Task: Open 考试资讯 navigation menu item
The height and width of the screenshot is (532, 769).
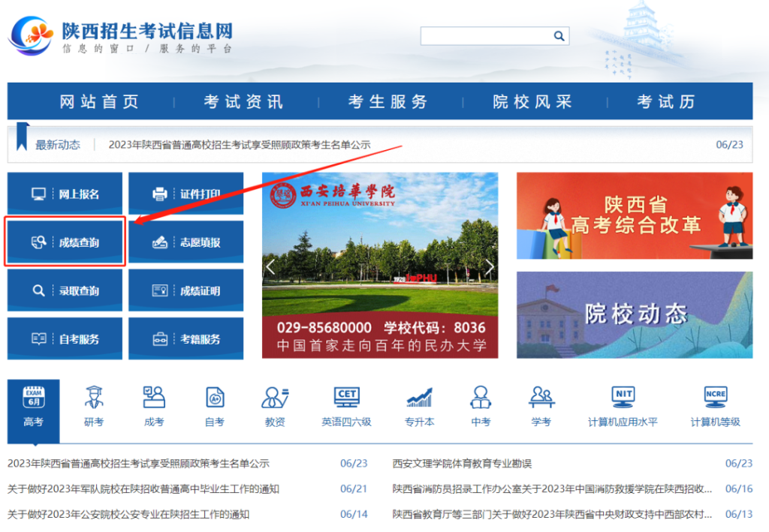Action: (x=243, y=102)
